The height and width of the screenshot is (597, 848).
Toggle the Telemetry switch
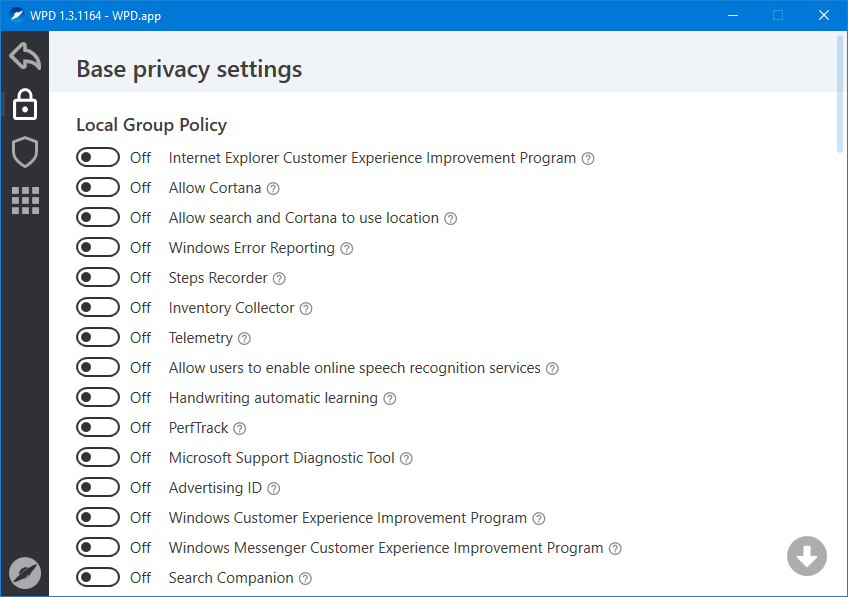tap(98, 337)
